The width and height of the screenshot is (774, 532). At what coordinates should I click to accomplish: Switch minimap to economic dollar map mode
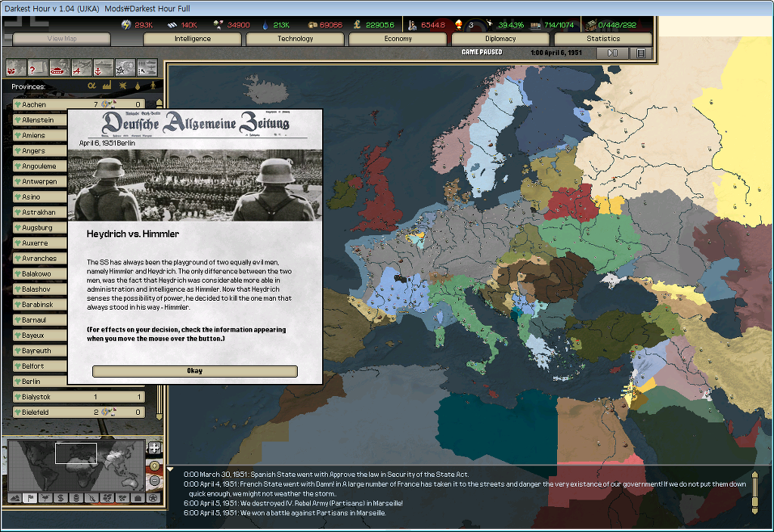[x=60, y=498]
